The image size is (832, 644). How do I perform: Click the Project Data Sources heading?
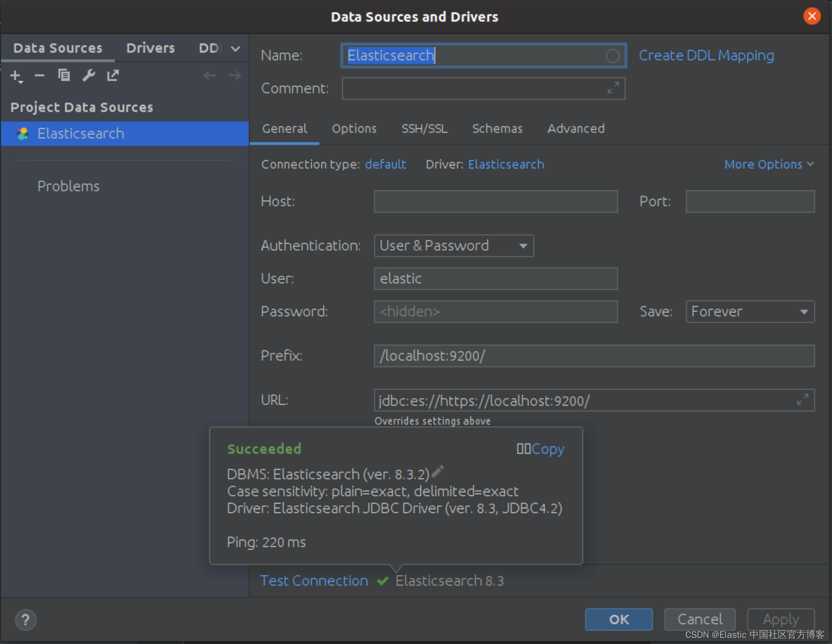tap(82, 107)
